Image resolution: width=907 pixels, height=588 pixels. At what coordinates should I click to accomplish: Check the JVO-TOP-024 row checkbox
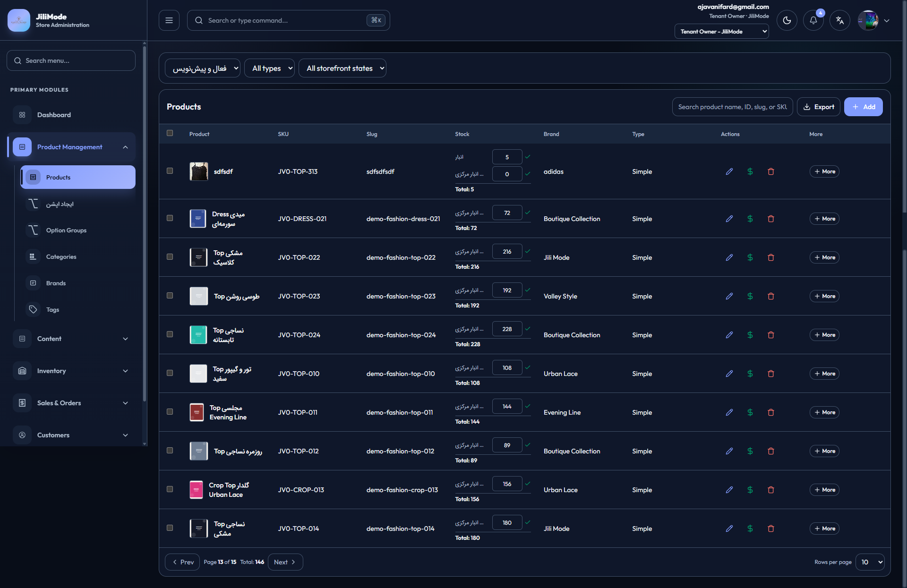[170, 334]
